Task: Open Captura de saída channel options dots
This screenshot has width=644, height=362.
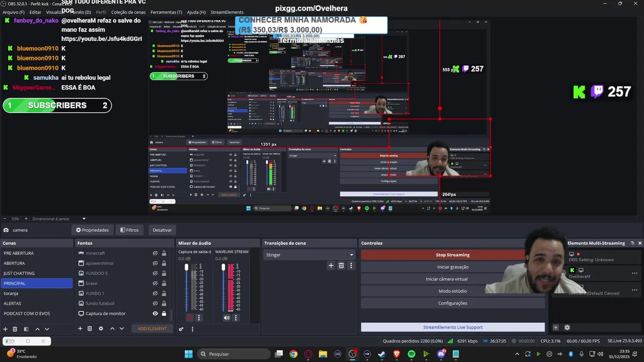Action: pos(199,318)
